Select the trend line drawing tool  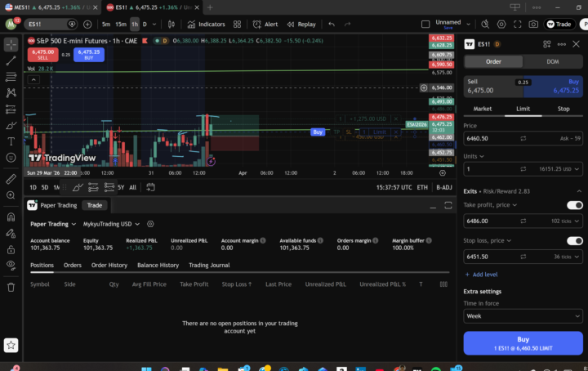[11, 60]
